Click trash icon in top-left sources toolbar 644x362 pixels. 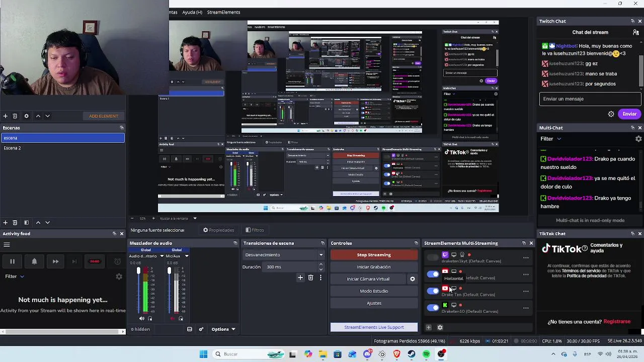[x=15, y=116]
